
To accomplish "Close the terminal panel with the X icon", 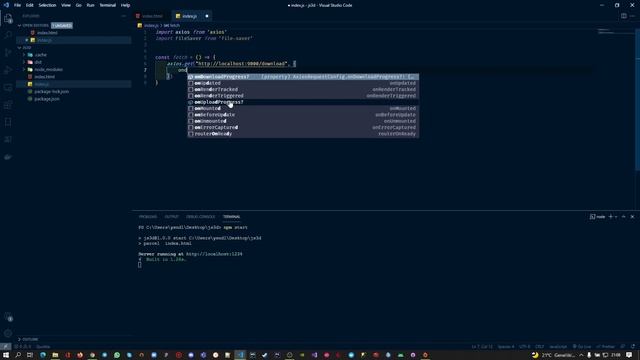I will point(632,217).
